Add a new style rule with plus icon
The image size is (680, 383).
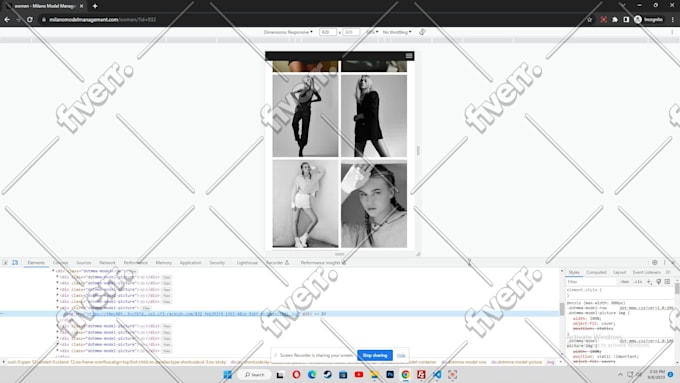(649, 282)
